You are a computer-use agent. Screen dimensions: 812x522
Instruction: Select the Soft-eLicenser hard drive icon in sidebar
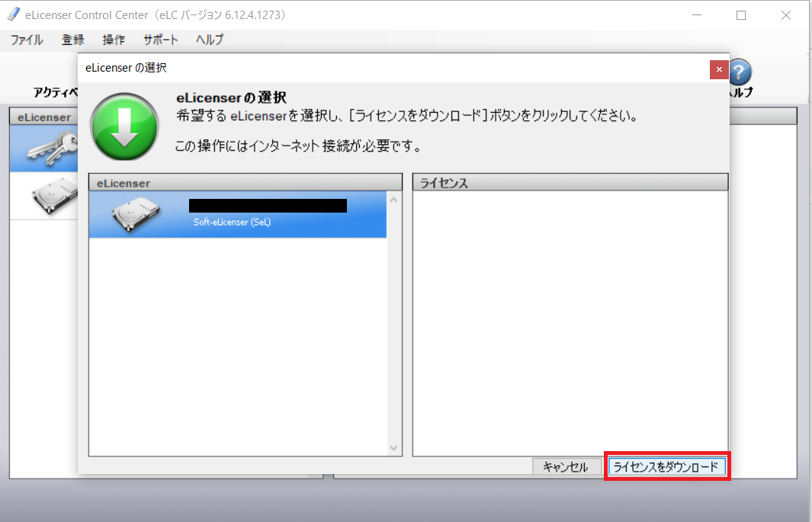pos(46,194)
